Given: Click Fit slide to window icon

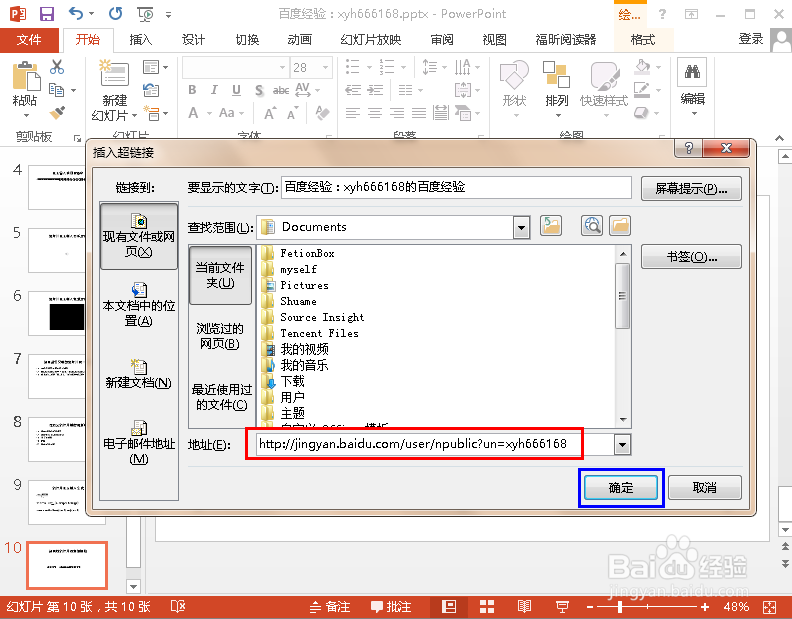Looking at the screenshot, I should 770,607.
